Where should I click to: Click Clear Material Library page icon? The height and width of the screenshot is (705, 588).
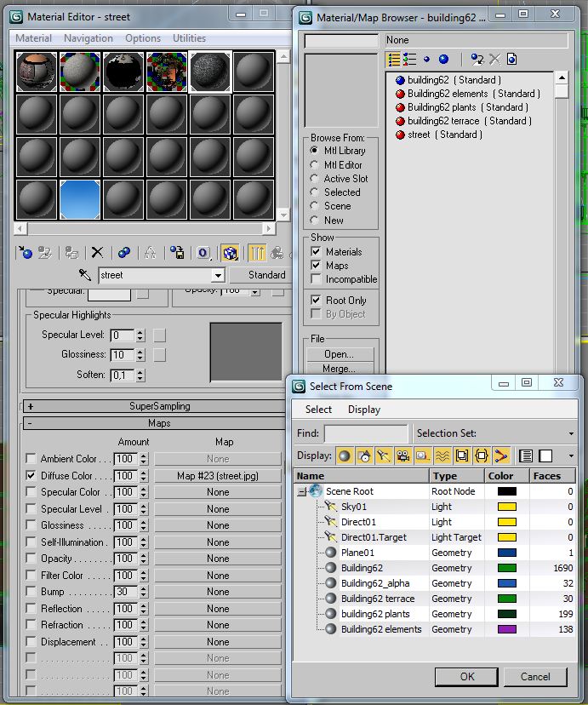tap(512, 59)
